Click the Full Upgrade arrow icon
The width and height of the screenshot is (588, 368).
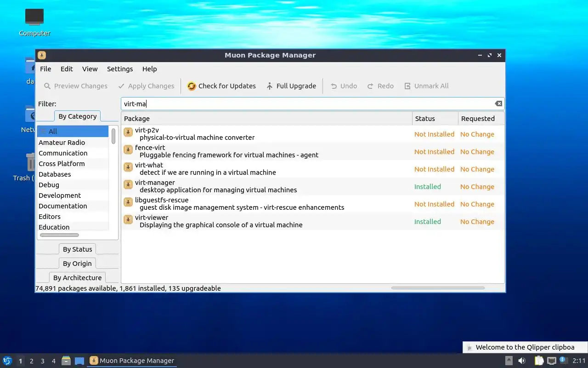pos(270,86)
